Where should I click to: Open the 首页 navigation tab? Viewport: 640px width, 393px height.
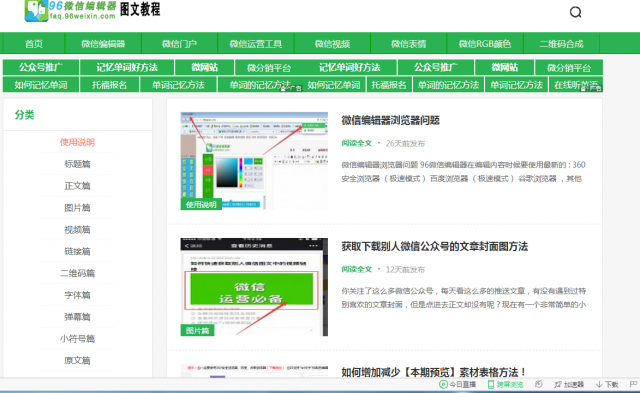(x=34, y=44)
